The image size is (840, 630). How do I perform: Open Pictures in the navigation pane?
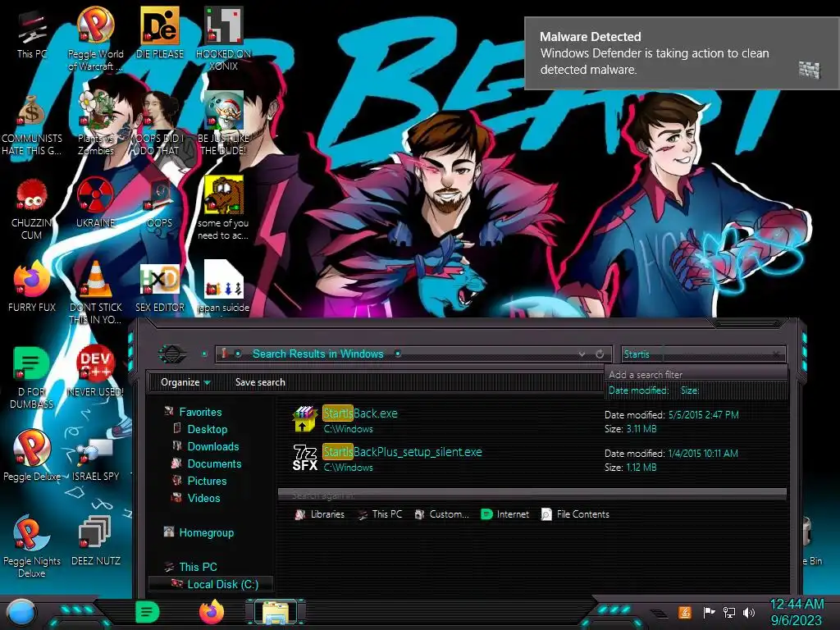207,481
